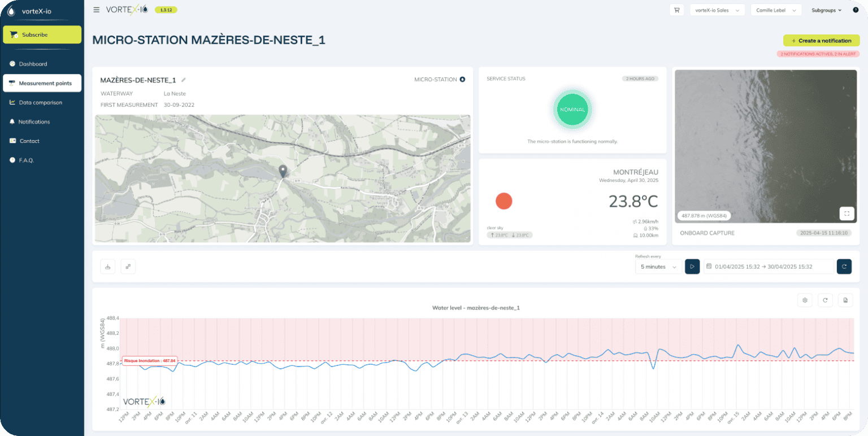Open chart settings via the gear icon
Image resolution: width=868 pixels, height=436 pixels.
pyautogui.click(x=805, y=300)
